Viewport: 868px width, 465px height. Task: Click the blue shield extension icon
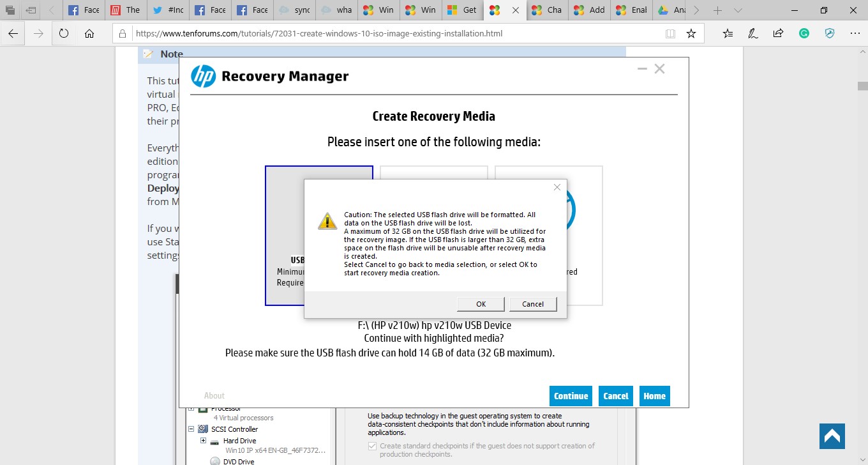830,33
